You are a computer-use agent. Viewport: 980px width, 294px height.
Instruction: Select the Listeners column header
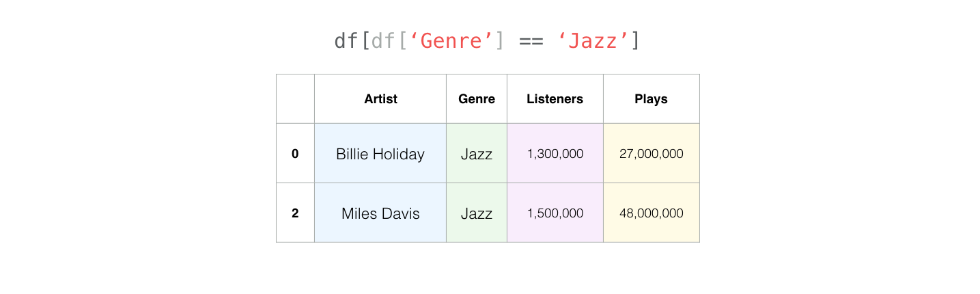tap(555, 98)
